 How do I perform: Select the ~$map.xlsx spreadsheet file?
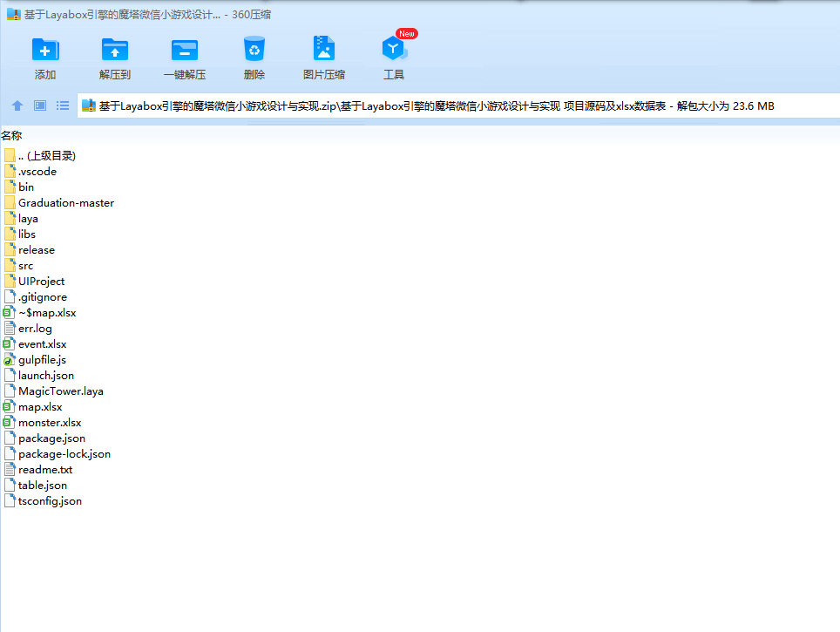click(x=39, y=313)
